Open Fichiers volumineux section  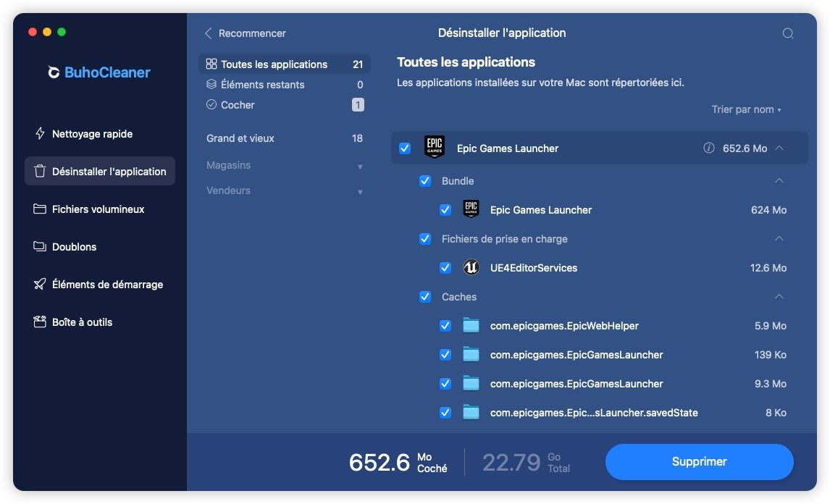[99, 209]
